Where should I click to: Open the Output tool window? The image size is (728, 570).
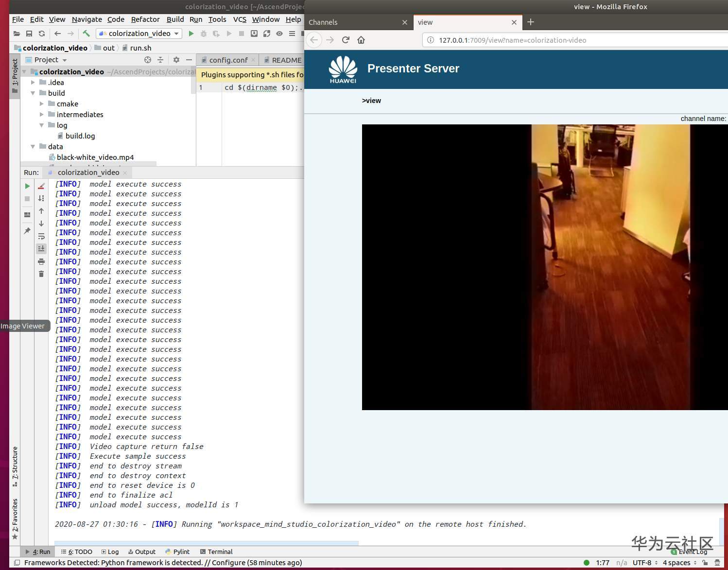click(142, 552)
